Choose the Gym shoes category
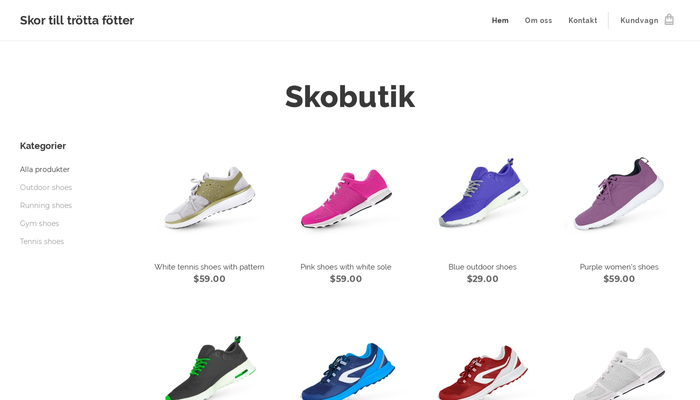 (x=39, y=223)
